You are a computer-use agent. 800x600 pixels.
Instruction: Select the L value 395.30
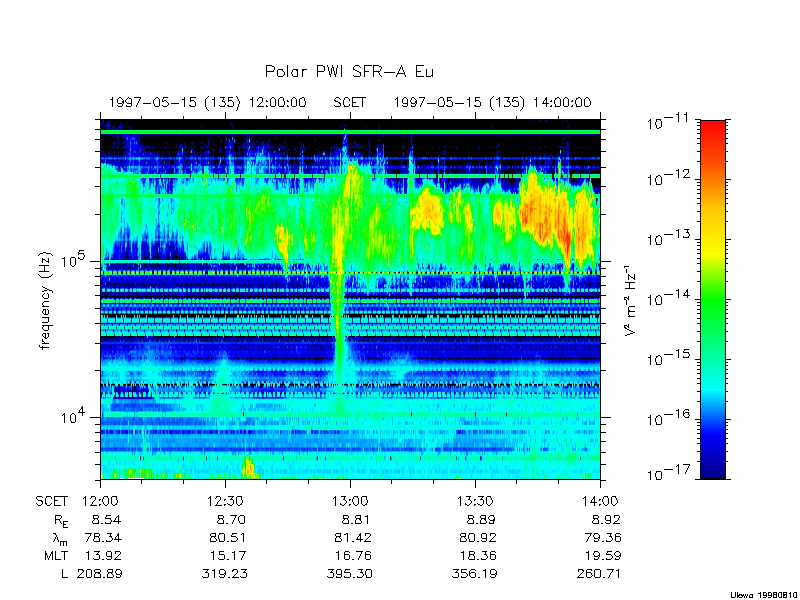[350, 573]
